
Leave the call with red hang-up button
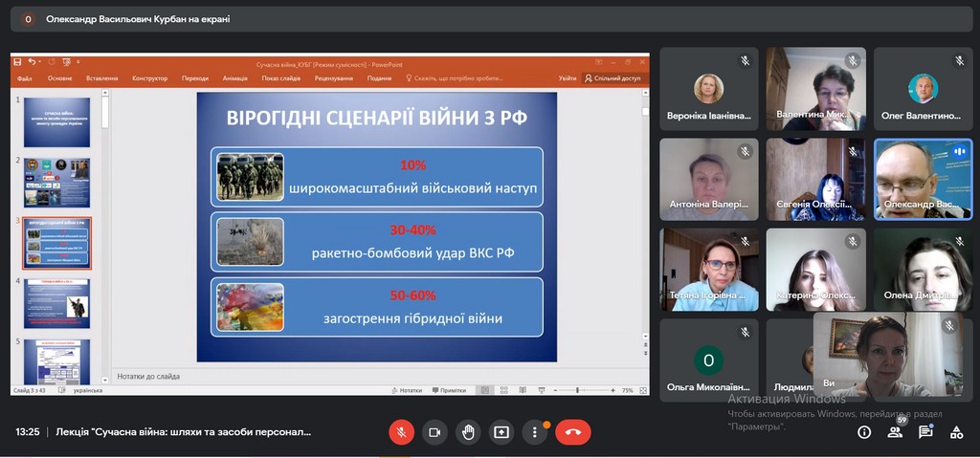click(572, 432)
